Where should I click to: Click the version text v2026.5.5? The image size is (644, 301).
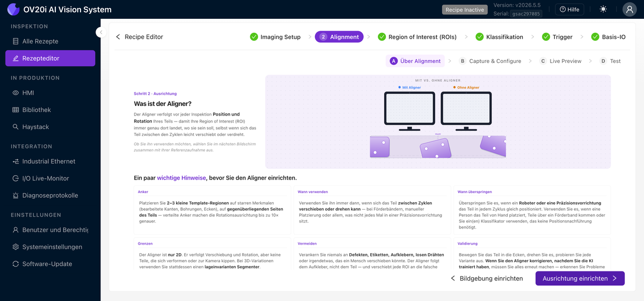point(528,6)
